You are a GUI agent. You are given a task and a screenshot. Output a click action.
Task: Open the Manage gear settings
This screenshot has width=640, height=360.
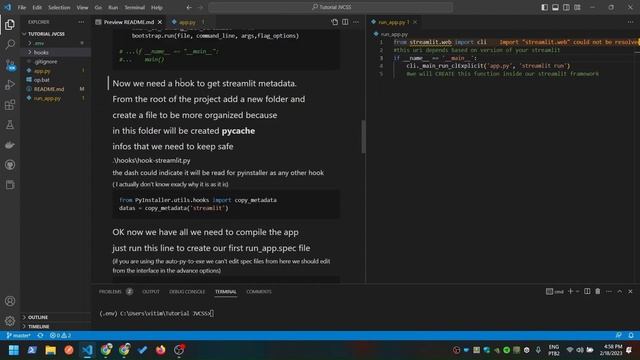pyautogui.click(x=10, y=321)
